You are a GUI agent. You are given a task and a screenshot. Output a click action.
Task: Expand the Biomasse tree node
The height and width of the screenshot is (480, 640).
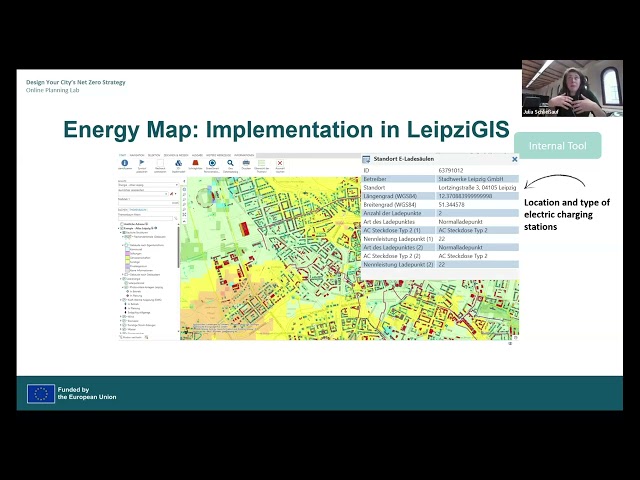click(x=120, y=321)
